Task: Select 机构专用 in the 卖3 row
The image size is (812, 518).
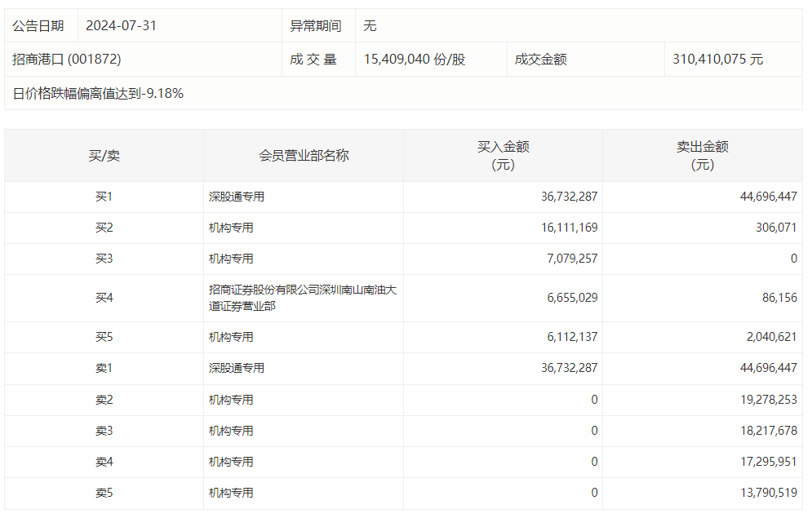Action: (231, 431)
